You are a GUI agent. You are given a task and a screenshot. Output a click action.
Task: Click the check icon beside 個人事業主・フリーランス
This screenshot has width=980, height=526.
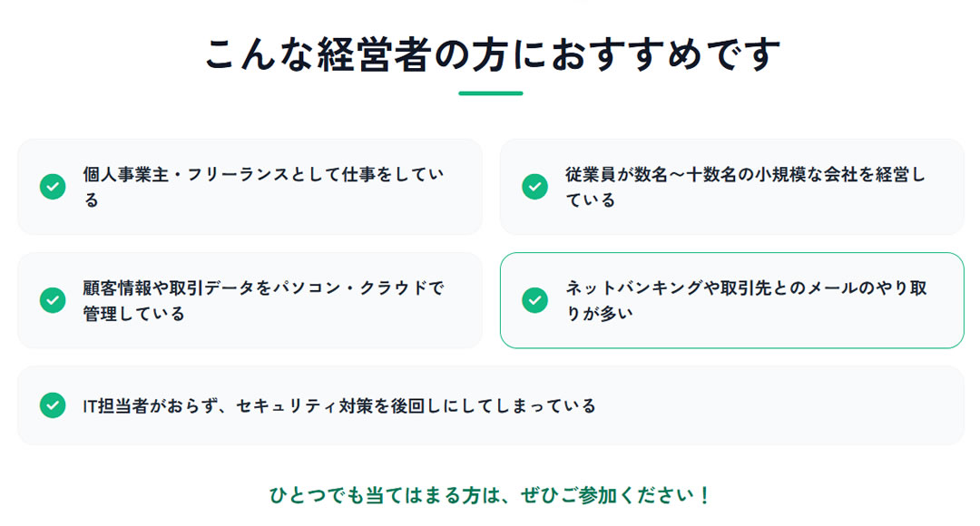(53, 187)
